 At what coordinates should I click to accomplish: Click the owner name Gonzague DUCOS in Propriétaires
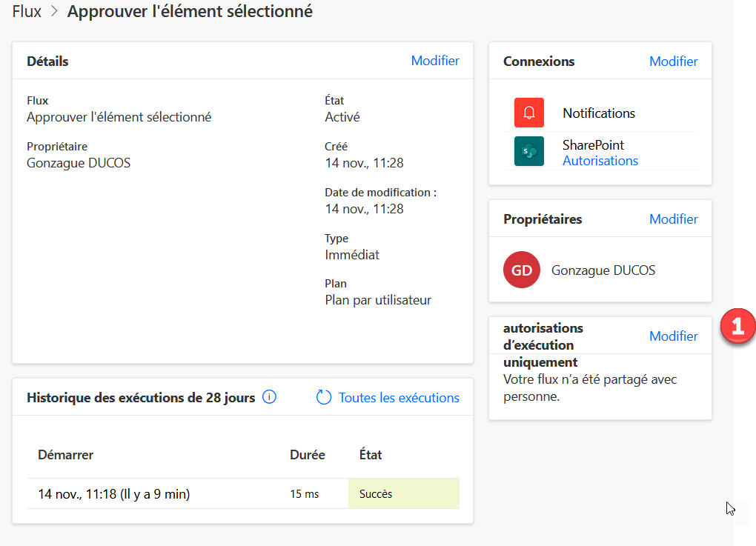(603, 270)
